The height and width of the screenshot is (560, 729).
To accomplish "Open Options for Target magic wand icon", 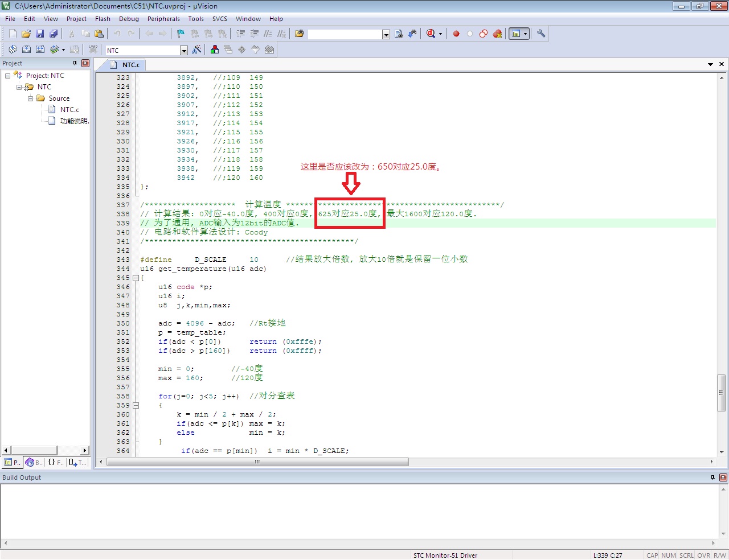I will coord(196,50).
